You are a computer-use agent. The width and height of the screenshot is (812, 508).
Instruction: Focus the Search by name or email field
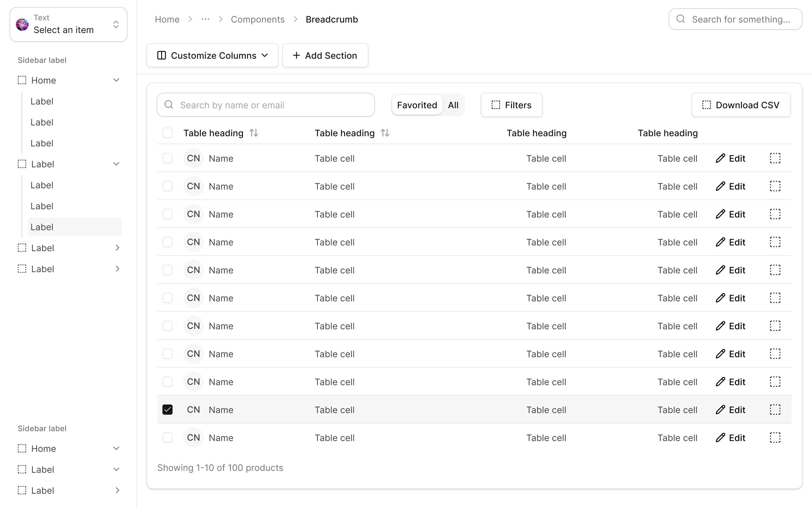266,105
